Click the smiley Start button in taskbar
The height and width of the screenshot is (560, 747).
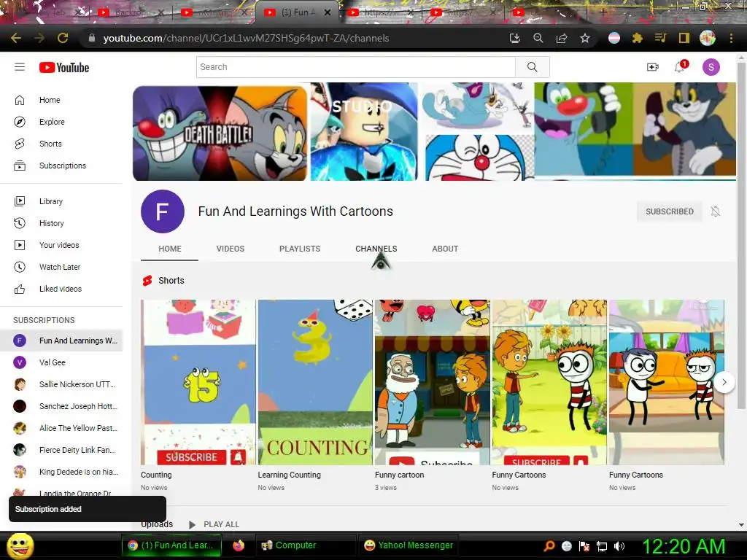20,545
